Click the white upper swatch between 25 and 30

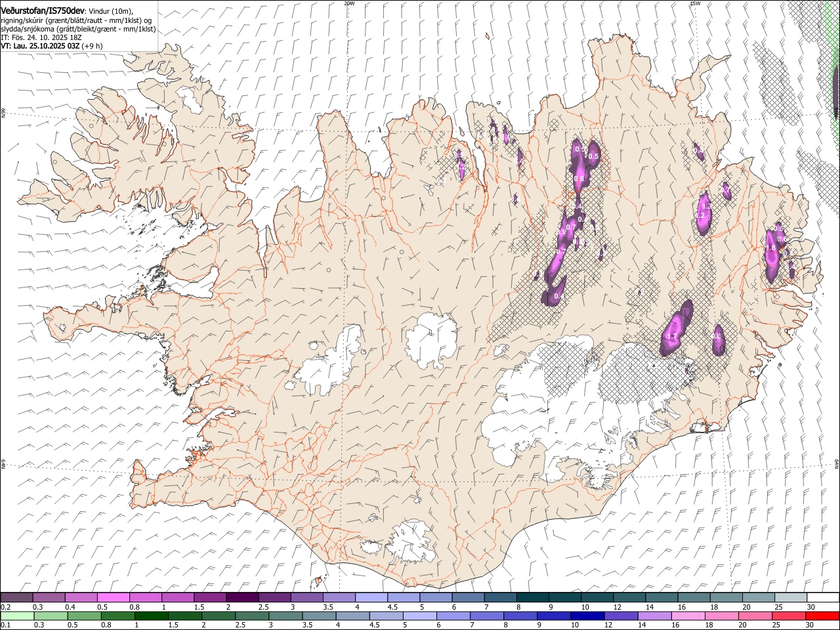click(790, 598)
